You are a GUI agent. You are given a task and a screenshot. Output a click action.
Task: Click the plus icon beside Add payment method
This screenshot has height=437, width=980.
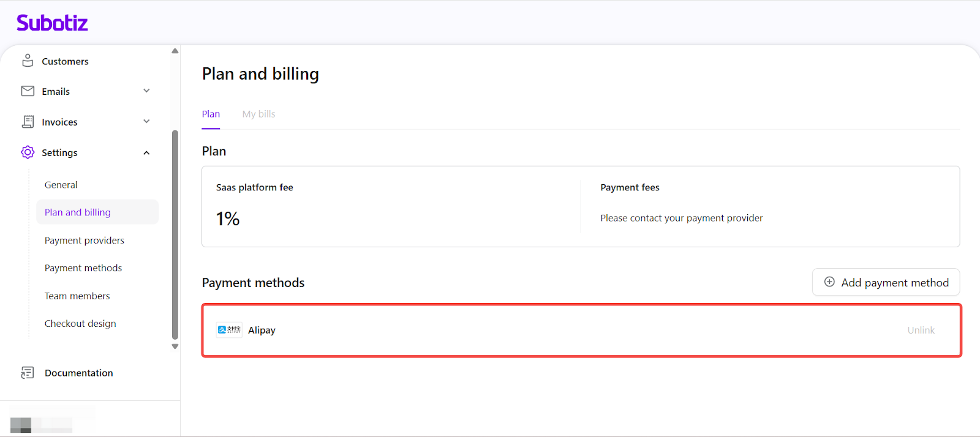829,282
